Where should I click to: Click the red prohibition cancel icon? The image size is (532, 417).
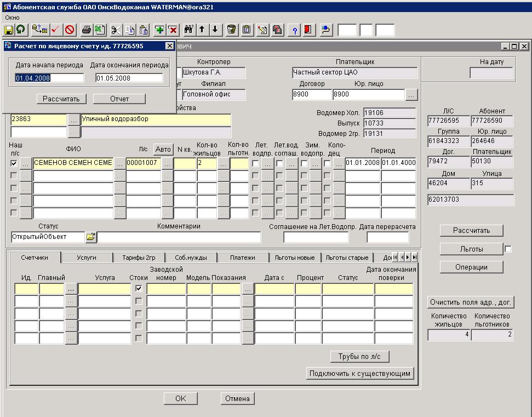(70, 30)
